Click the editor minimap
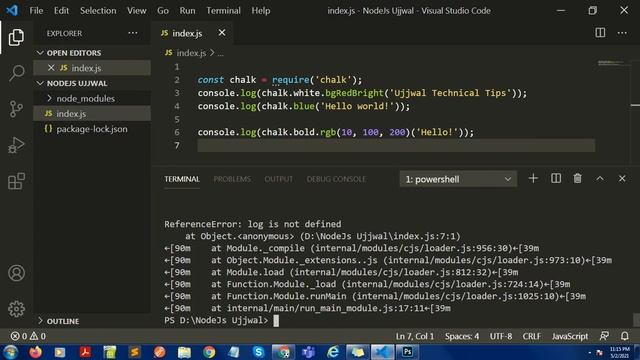640x360 pixels. pyautogui.click(x=614, y=63)
